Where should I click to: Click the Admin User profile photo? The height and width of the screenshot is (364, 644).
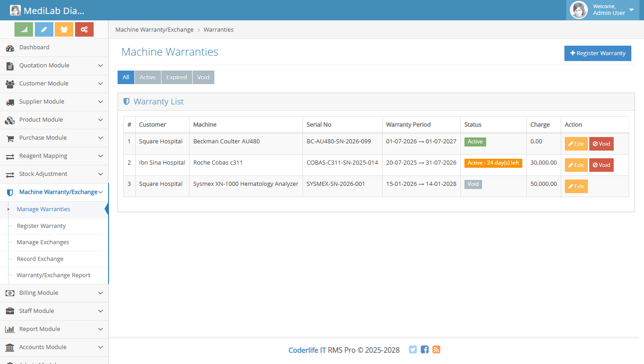tap(579, 10)
